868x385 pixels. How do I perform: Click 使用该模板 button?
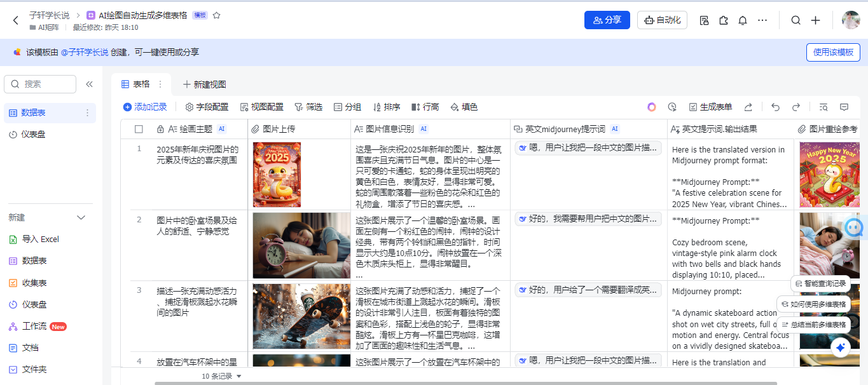(833, 52)
